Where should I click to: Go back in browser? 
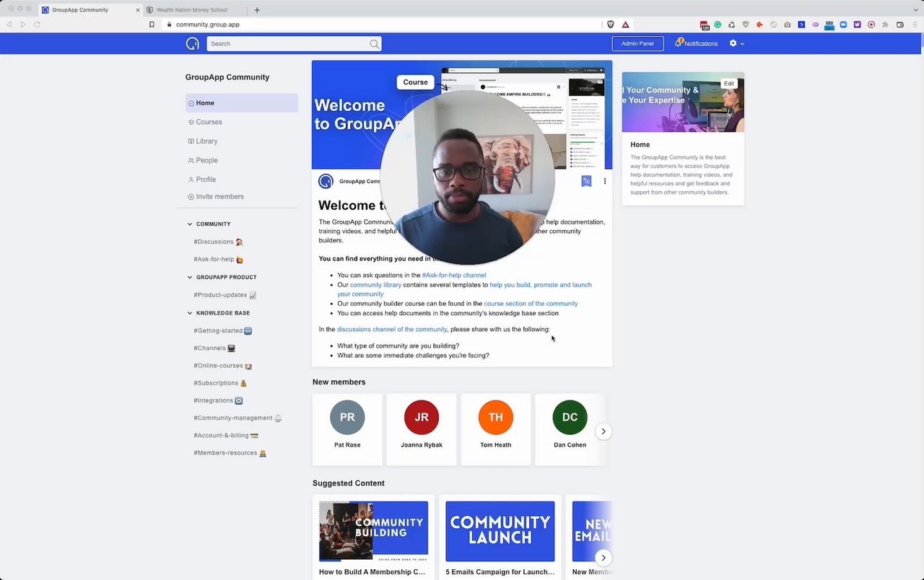click(x=9, y=25)
